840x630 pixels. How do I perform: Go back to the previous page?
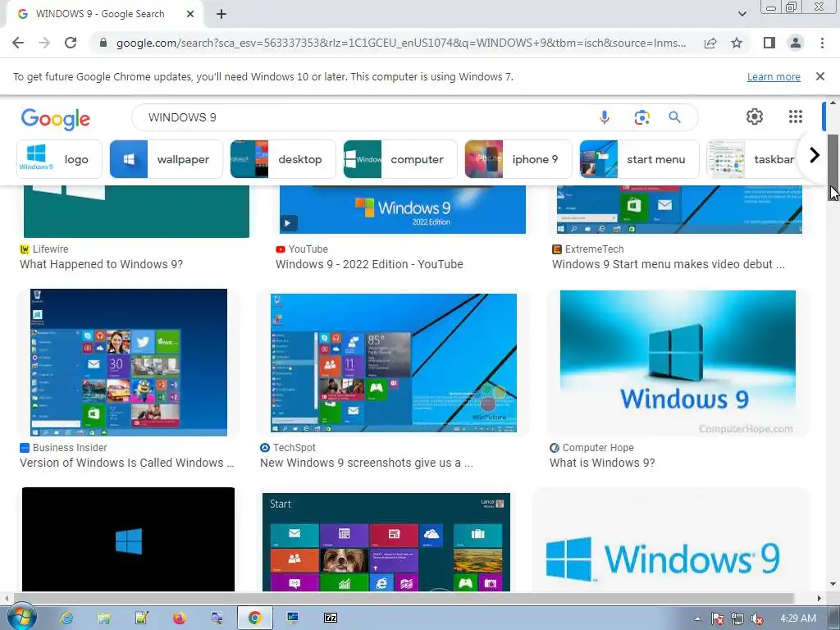pos(18,43)
